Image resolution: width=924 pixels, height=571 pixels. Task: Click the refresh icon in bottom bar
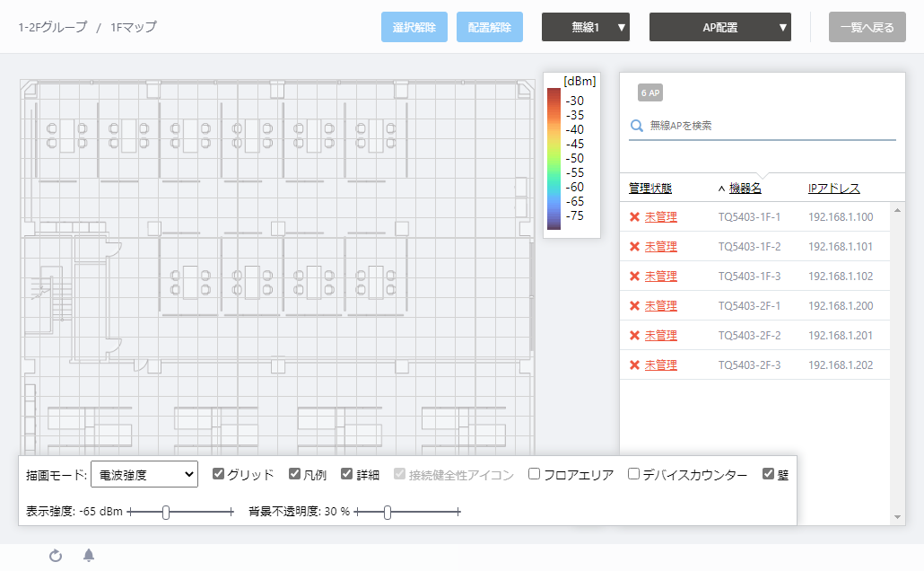pyautogui.click(x=56, y=556)
